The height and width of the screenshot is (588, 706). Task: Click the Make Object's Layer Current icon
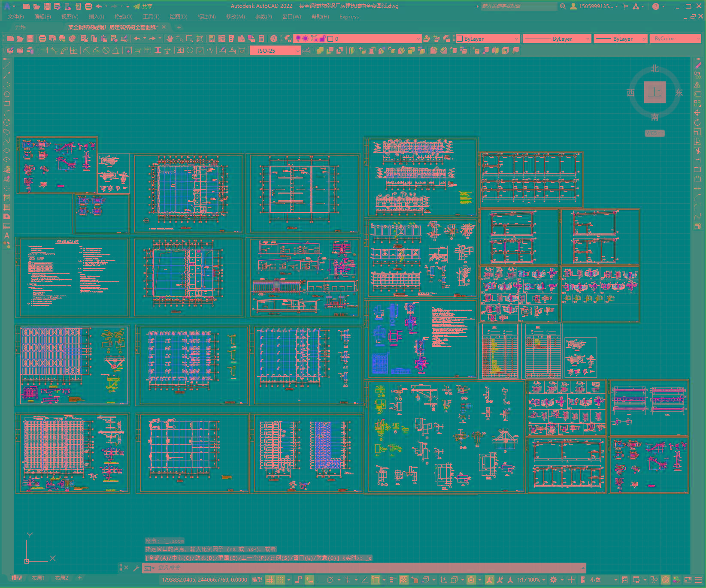click(427, 39)
